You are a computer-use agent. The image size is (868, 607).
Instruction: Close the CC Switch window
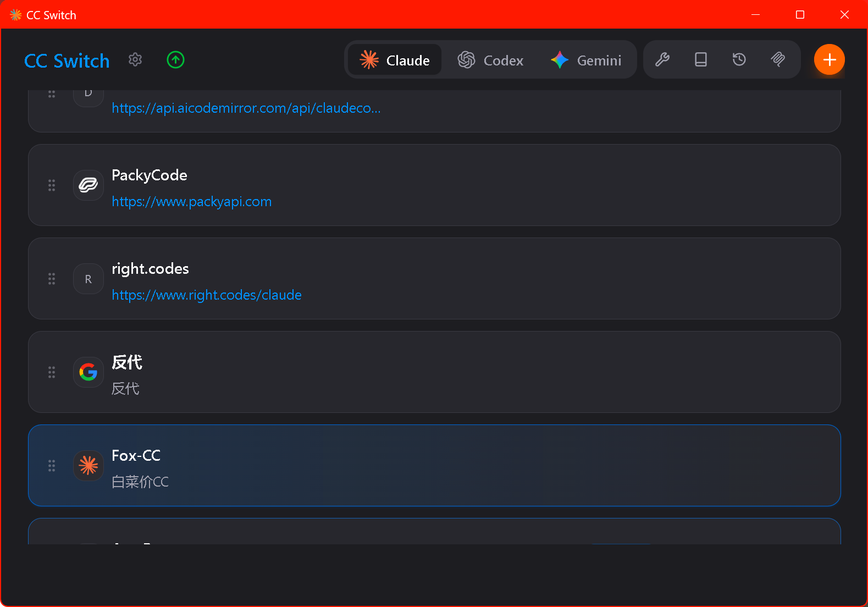pos(845,14)
